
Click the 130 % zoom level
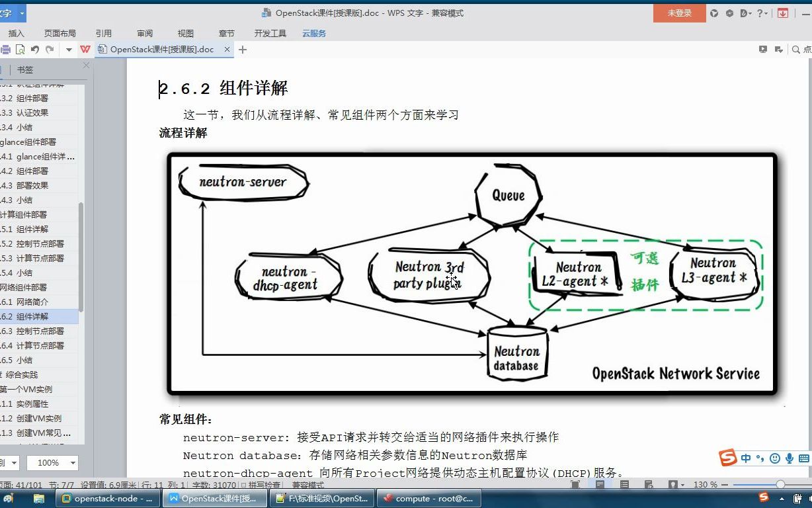pos(705,485)
